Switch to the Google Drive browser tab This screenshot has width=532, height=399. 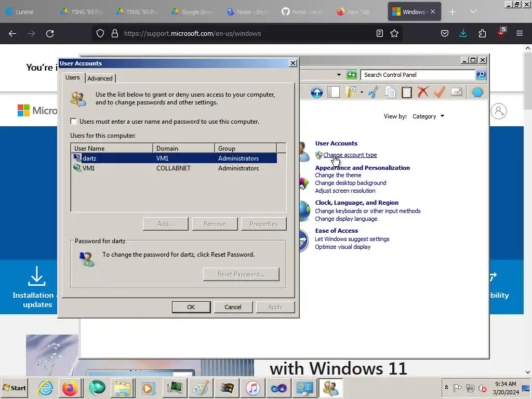point(192,12)
